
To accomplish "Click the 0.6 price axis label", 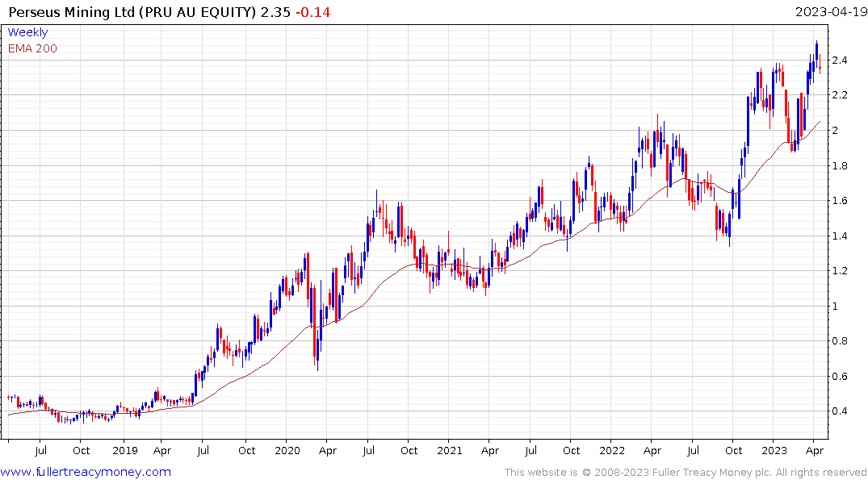I will tap(839, 377).
